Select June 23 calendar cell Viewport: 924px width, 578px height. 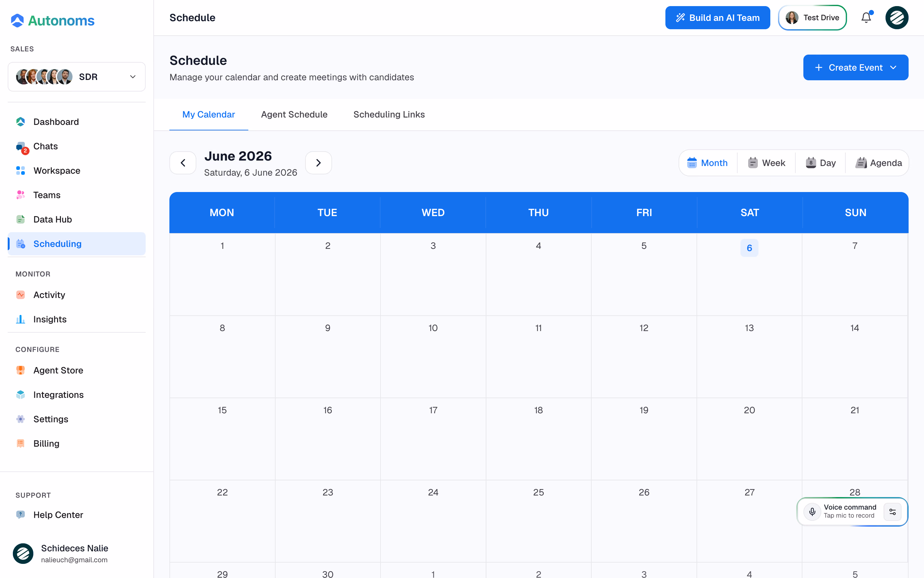click(328, 521)
